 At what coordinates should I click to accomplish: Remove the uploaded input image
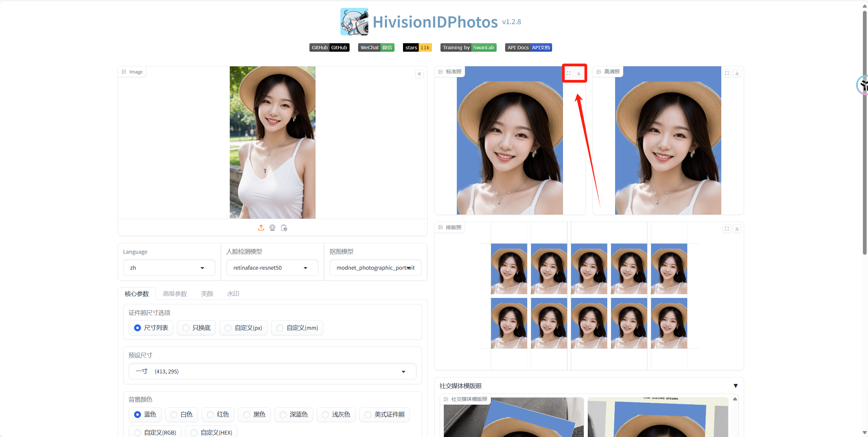419,74
